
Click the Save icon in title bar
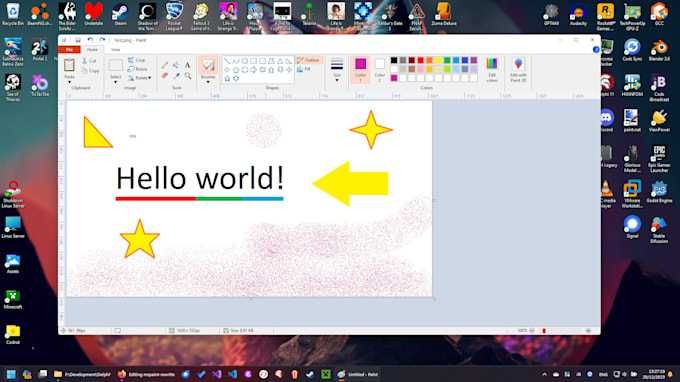(78, 40)
